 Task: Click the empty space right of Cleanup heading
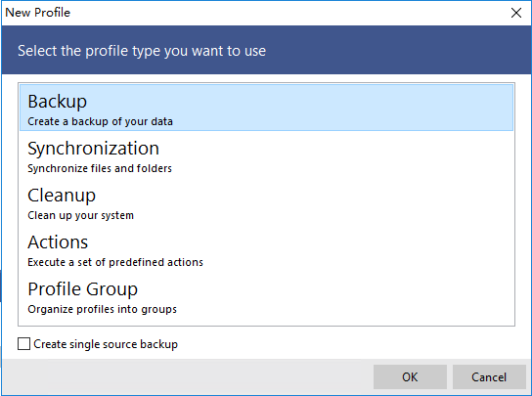pyautogui.click(x=305, y=196)
